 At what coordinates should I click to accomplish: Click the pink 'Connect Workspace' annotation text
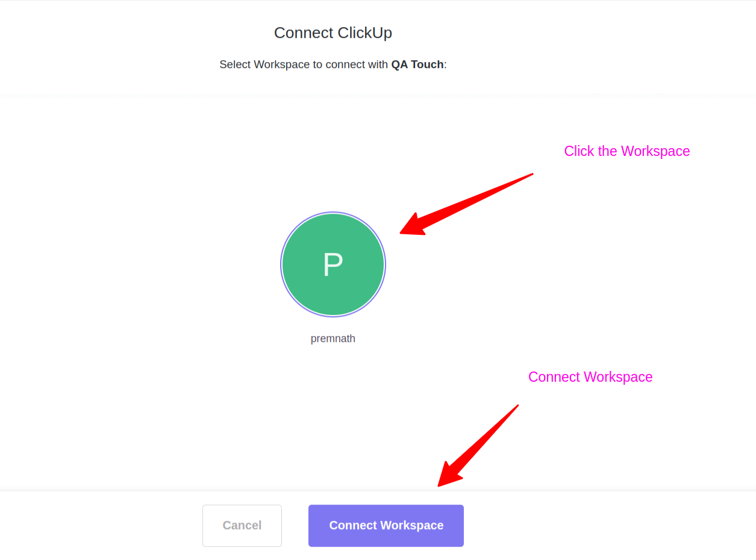tap(590, 377)
